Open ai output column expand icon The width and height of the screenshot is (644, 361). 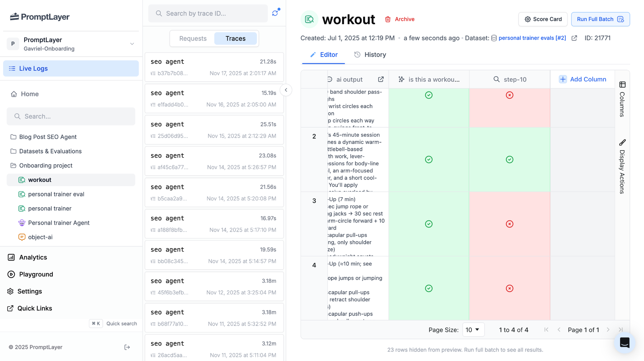point(381,79)
